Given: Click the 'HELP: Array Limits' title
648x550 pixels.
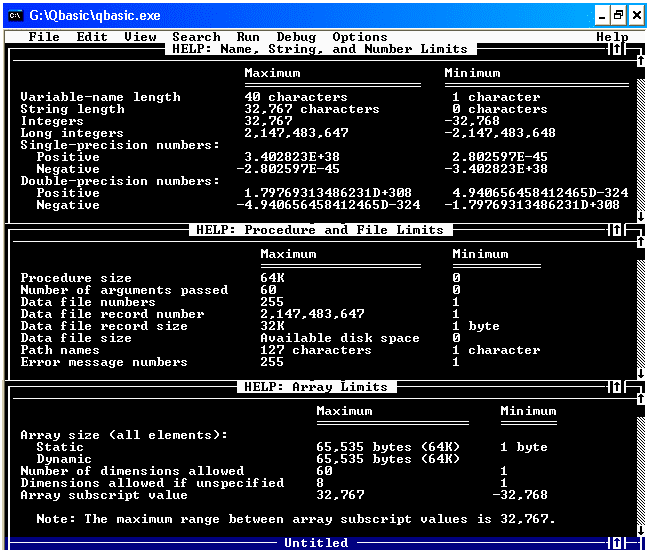Looking at the screenshot, I should [316, 387].
